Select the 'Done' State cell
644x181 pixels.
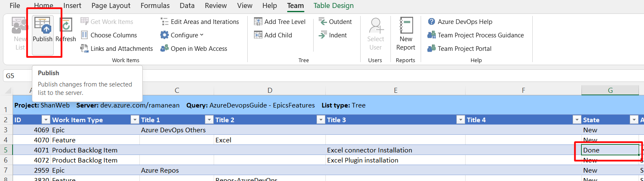click(x=610, y=150)
